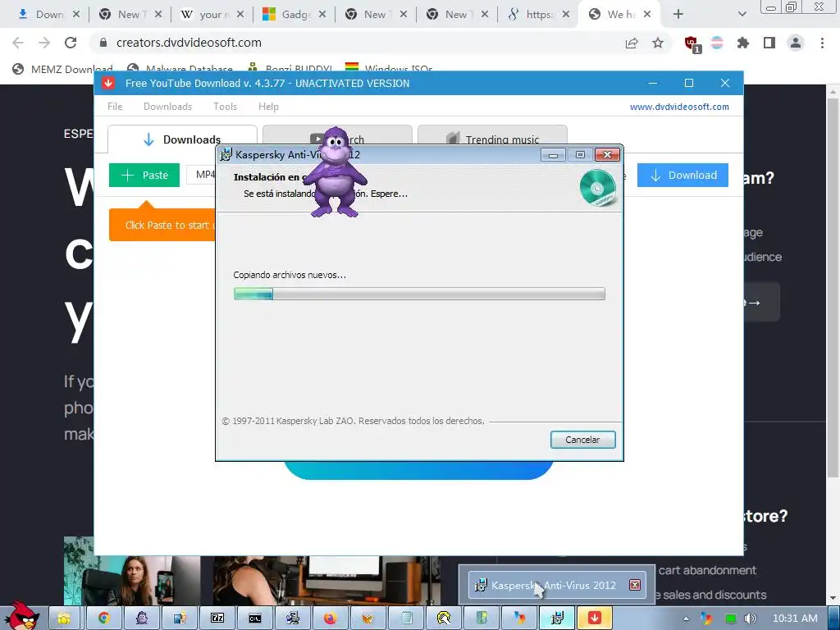Open the Command Prompt taskbar icon
This screenshot has width=840, height=630.
tap(255, 619)
